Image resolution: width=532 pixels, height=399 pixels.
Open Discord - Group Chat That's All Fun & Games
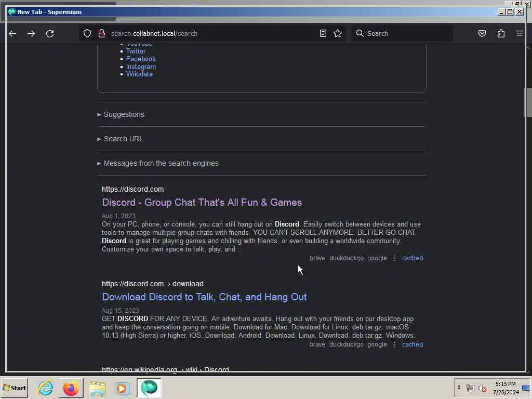point(202,203)
